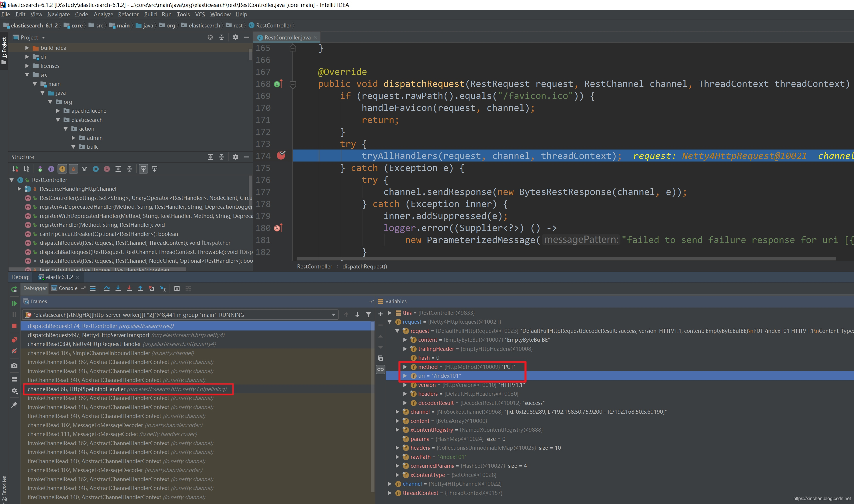
Task: Restore the debugger panel layout
Action: [14, 379]
